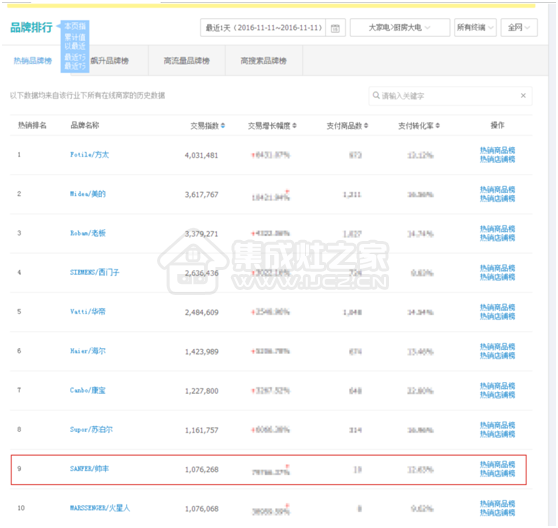Screen dimensions: 558x528
Task: Clear the keyword search with the X icon
Action: [523, 95]
